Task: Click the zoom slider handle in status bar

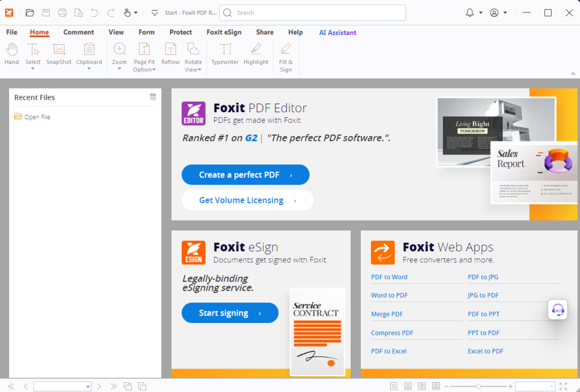Action: (478, 386)
